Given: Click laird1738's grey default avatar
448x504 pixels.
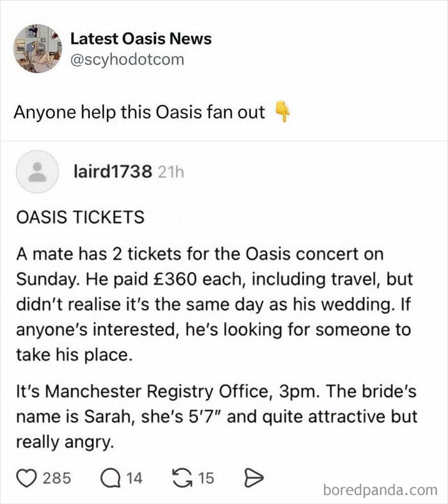Looking at the screenshot, I should click(x=38, y=171).
